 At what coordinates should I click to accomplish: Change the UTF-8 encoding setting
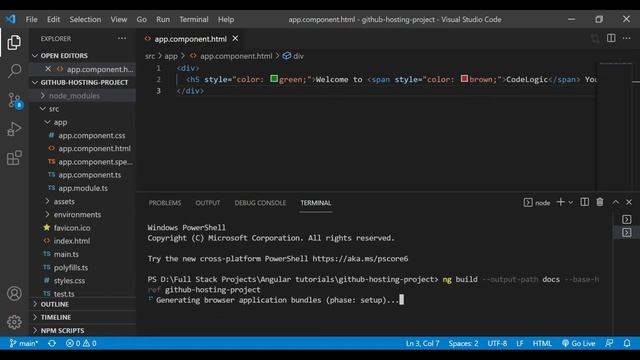point(497,343)
